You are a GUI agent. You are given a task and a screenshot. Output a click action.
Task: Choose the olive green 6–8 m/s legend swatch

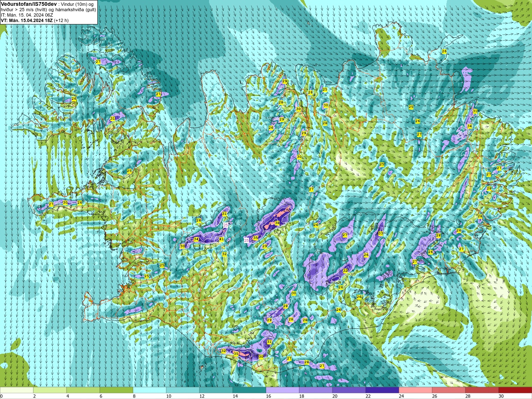[x=116, y=390]
